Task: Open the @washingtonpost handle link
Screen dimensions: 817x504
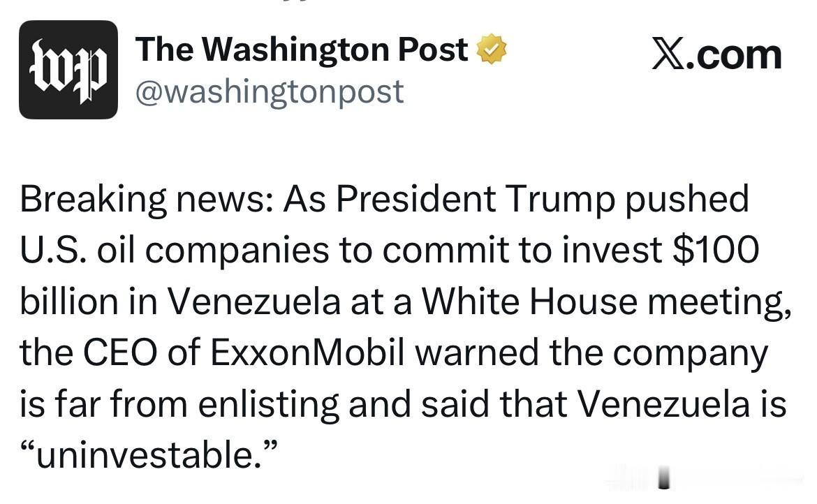Action: (x=269, y=91)
